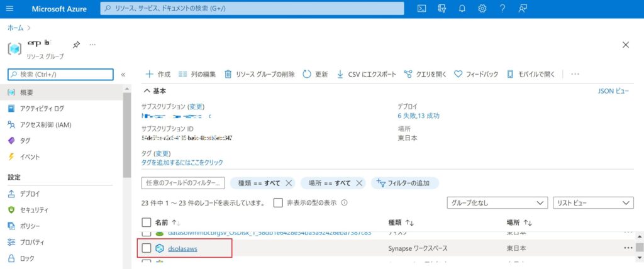
Task: Open Cloud Shell from the top bar
Action: 422,9
